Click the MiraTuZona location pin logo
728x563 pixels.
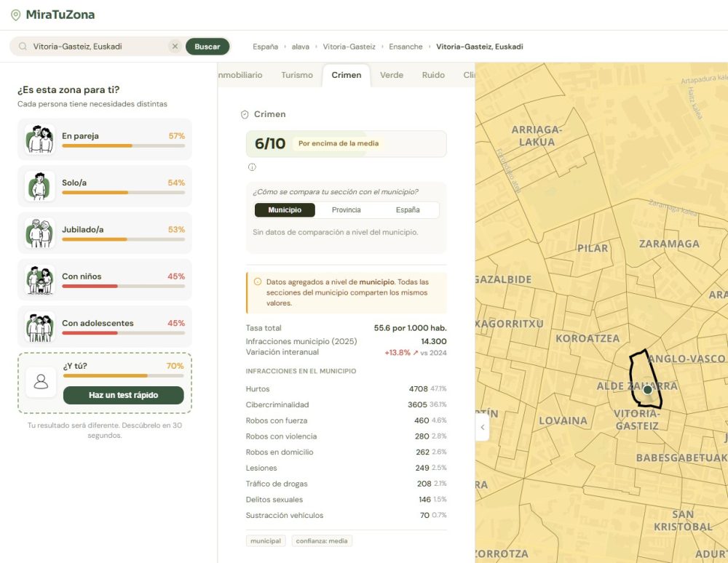16,15
